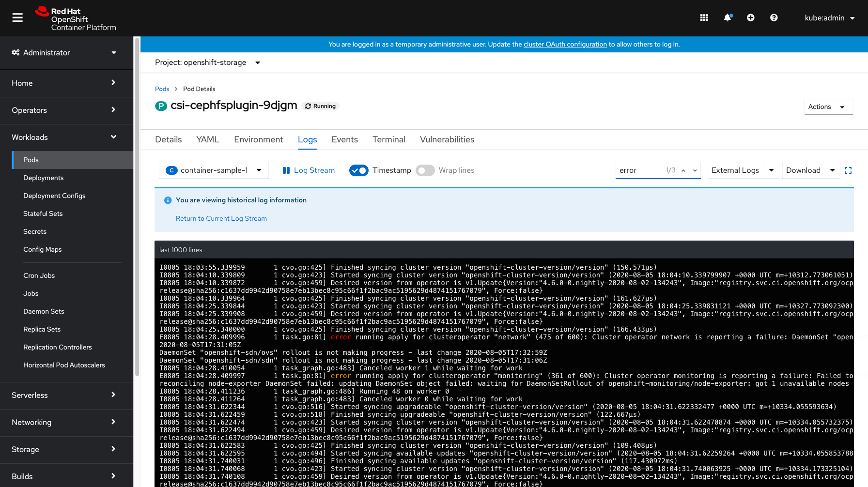Click the info icon in historical log alert
This screenshot has width=868, height=487.
tap(168, 200)
